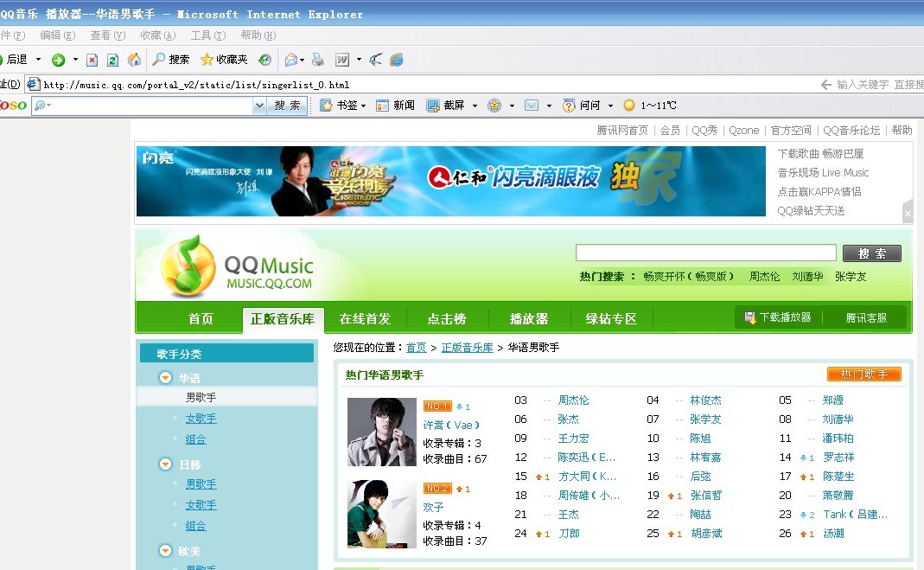This screenshot has width=924, height=570.
Task: Click the IE Forward arrow button
Action: click(x=58, y=60)
